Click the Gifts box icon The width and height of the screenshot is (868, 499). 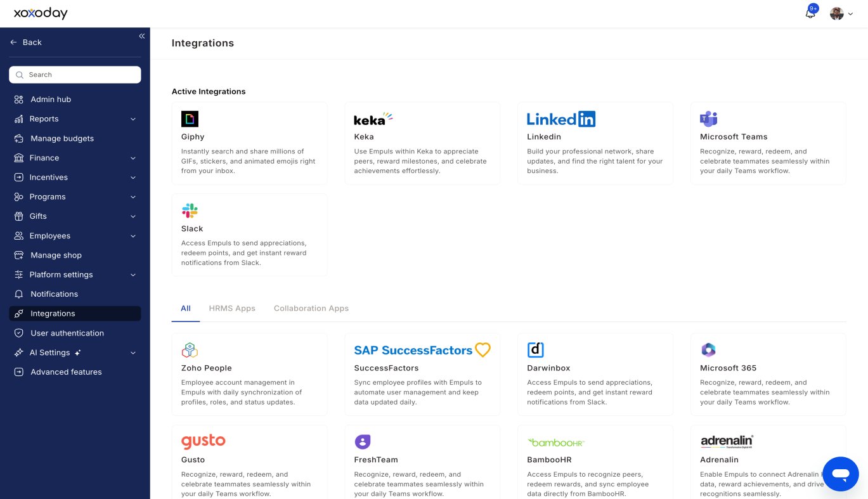click(x=19, y=216)
